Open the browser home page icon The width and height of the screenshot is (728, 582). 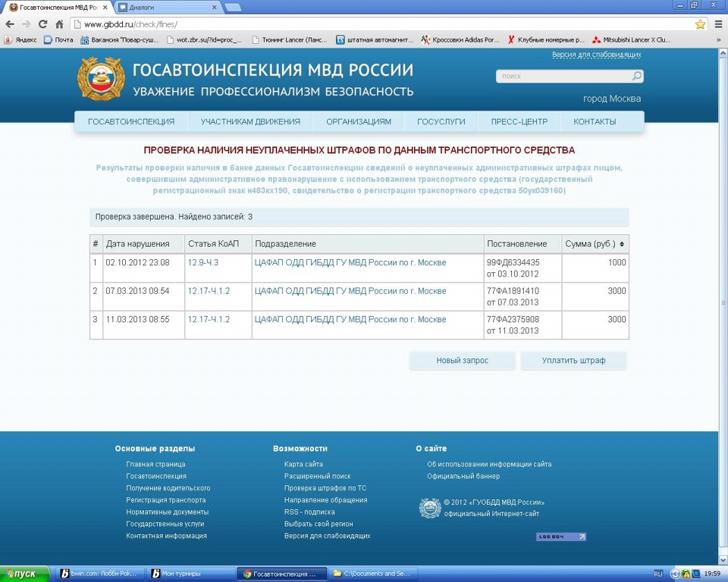pyautogui.click(x=59, y=24)
